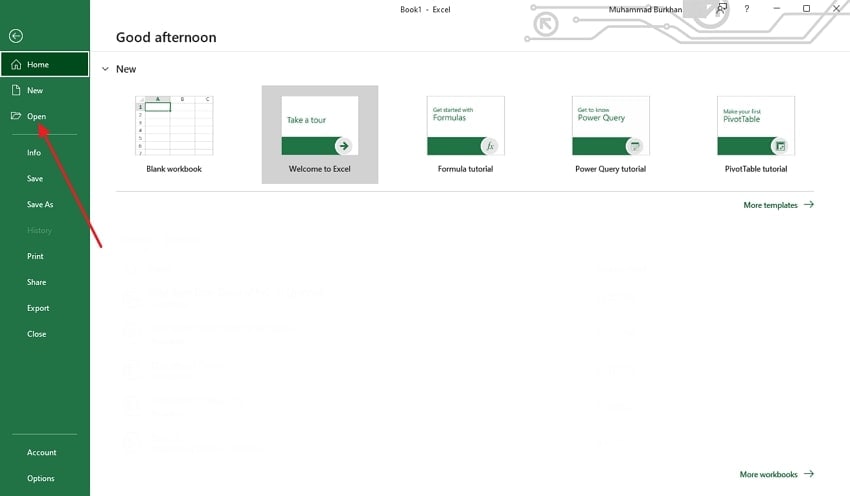This screenshot has width=850, height=496.
Task: Click the arrow circle on Take a tour
Action: click(344, 146)
